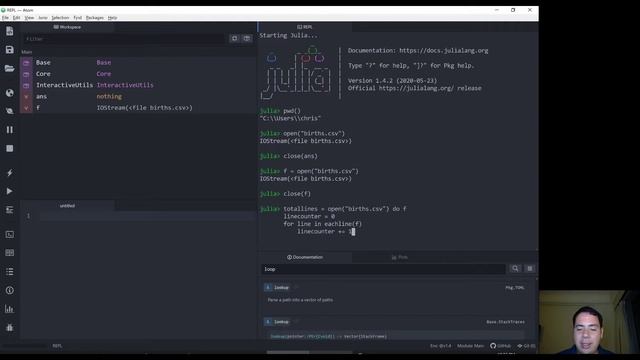Open the REPL terminal icon in the sidebar

(9, 234)
